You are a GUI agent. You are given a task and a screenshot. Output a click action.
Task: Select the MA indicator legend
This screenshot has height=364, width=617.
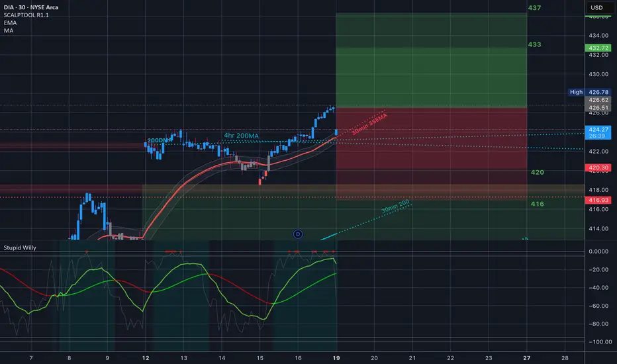tap(8, 30)
